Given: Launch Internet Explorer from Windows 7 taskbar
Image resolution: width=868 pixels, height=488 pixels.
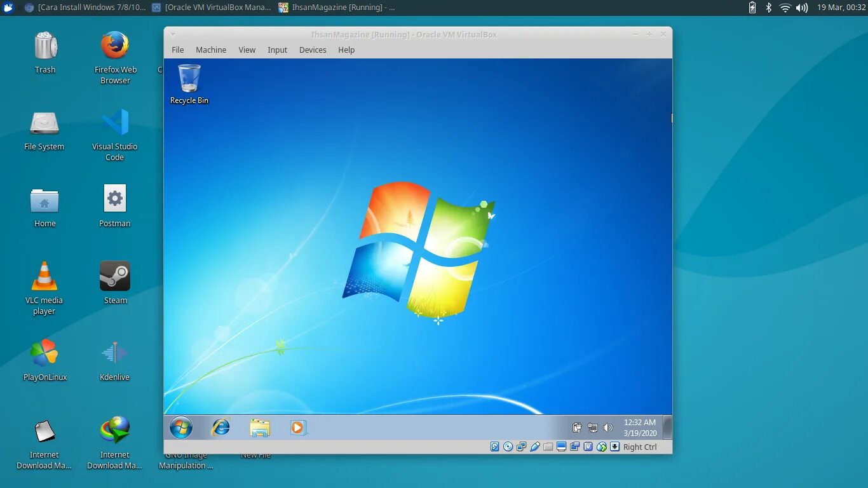Looking at the screenshot, I should click(220, 428).
